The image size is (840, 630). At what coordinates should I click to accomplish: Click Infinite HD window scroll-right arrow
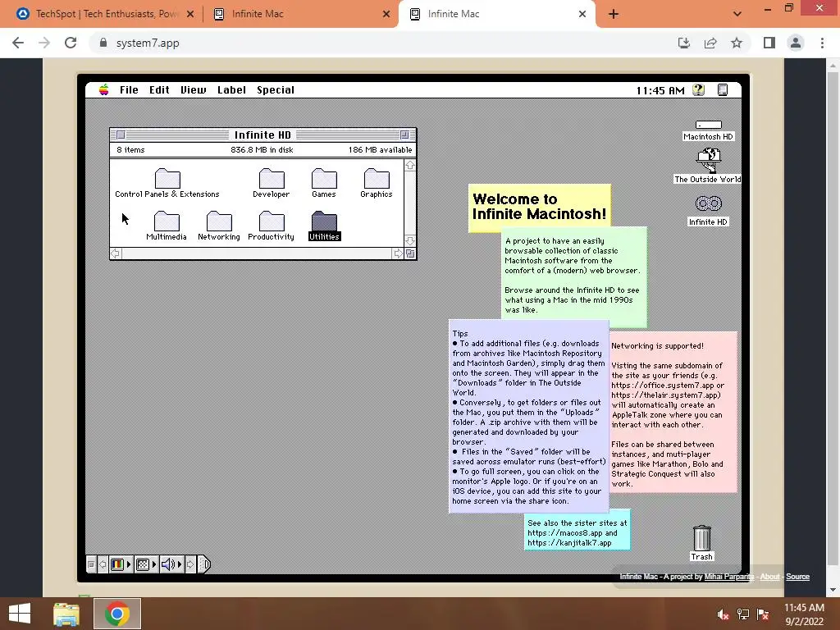(398, 253)
